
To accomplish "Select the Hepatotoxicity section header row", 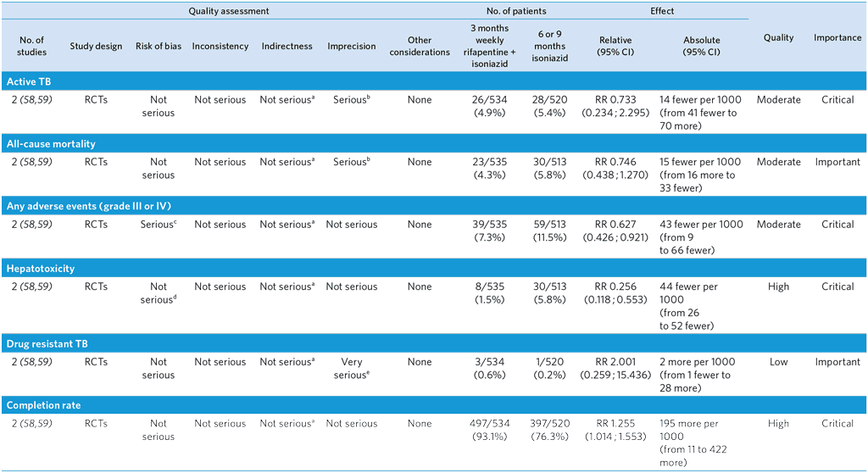I will click(x=40, y=268).
